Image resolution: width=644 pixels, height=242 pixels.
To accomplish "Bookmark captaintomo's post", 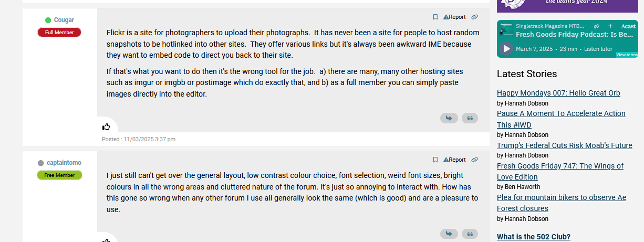I will 435,160.
